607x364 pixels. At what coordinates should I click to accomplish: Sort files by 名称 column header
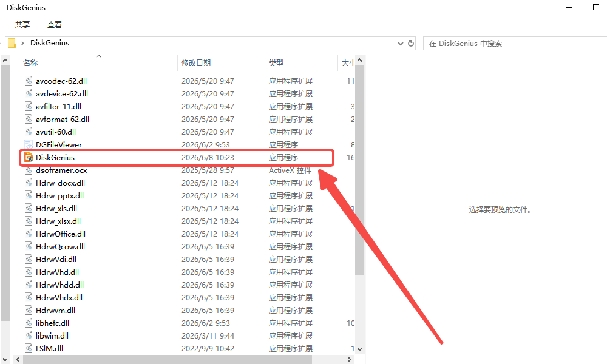[30, 62]
